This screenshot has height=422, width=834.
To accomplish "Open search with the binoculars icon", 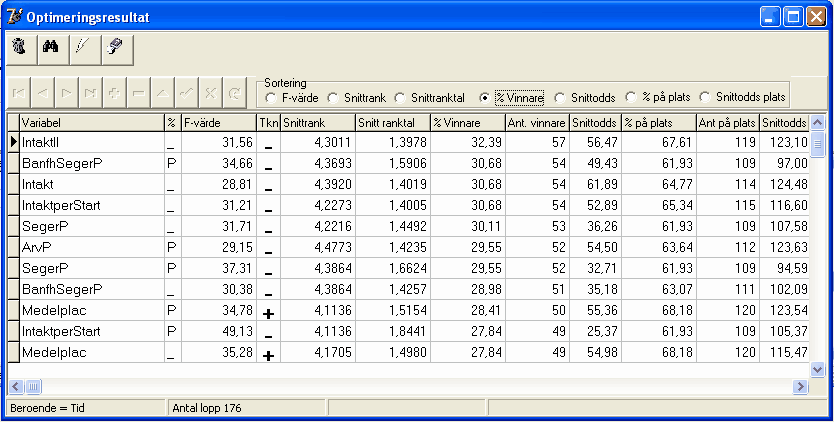I will 53,49.
